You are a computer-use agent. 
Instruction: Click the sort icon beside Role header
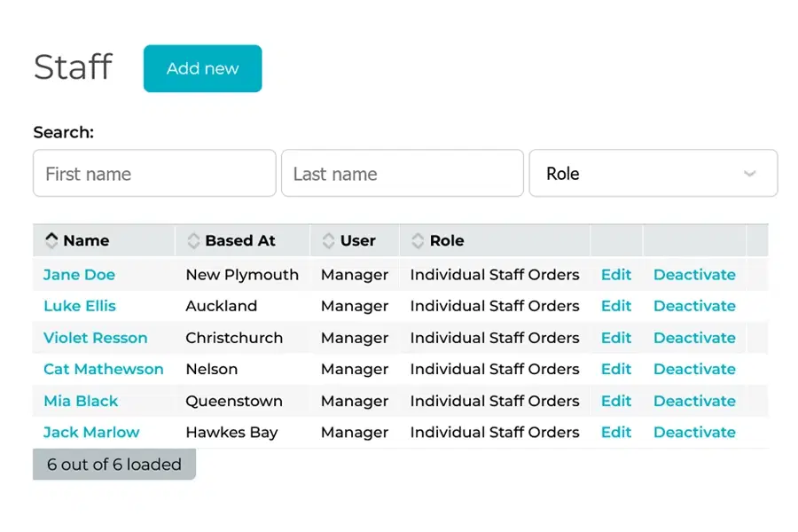(x=418, y=240)
